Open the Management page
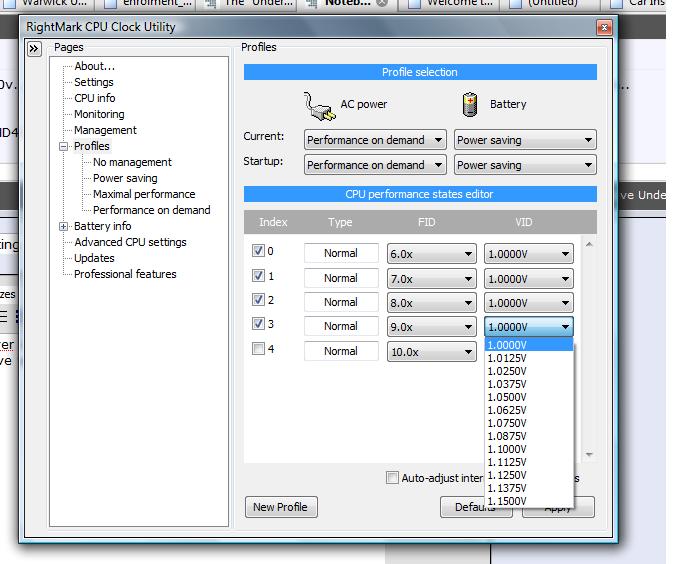683x564 pixels. click(x=105, y=130)
